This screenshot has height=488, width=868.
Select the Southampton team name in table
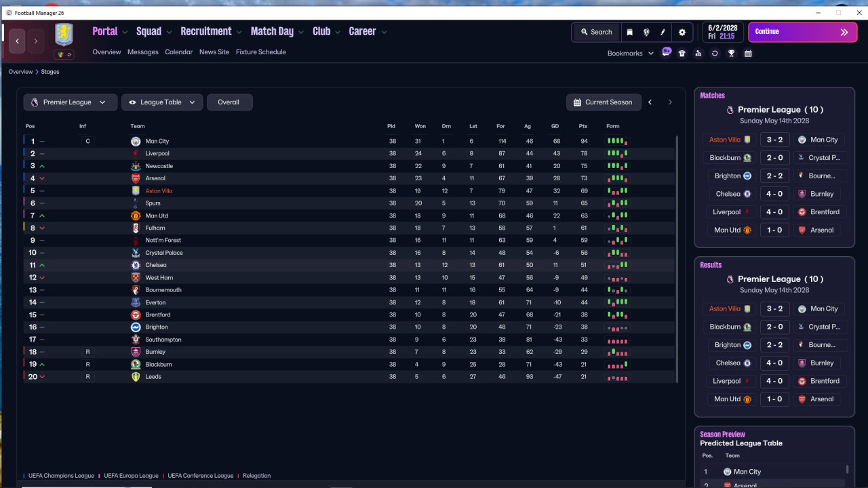coord(163,340)
